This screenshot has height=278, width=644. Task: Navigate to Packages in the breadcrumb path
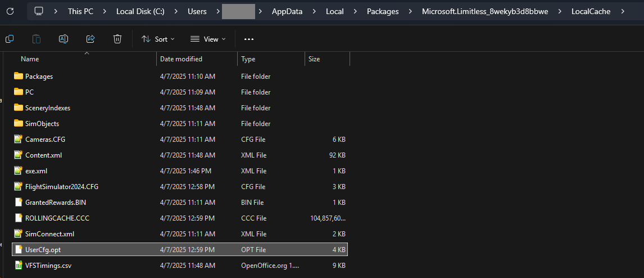pyautogui.click(x=383, y=11)
